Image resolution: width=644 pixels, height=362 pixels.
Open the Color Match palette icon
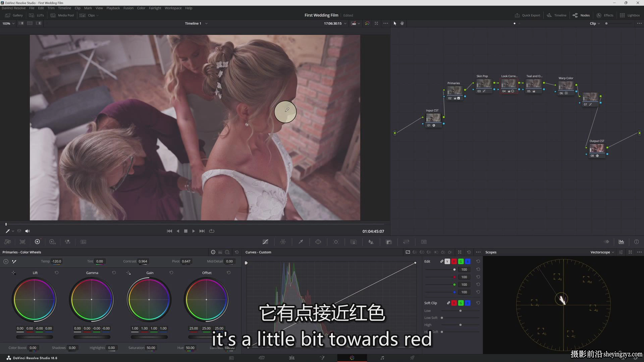click(x=22, y=242)
